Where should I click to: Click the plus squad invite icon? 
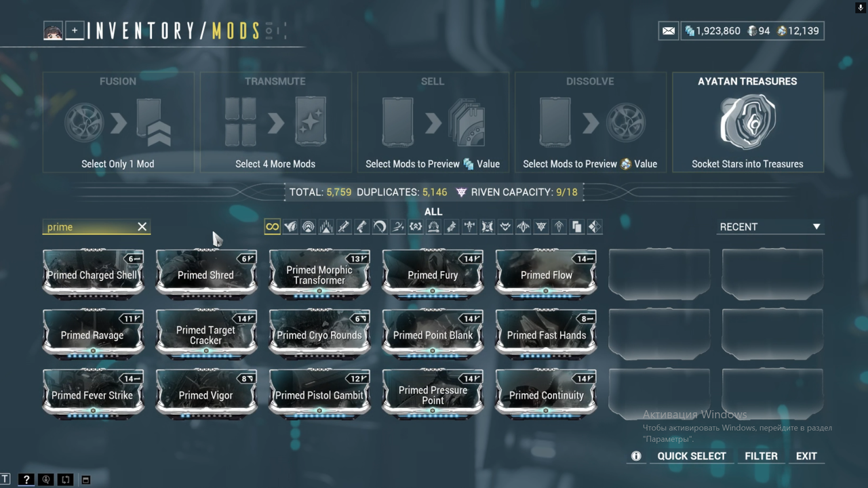(x=75, y=31)
